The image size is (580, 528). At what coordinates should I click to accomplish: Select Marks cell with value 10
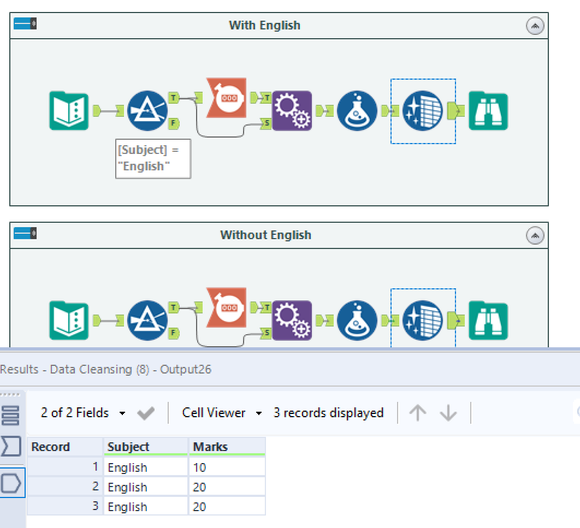[227, 467]
